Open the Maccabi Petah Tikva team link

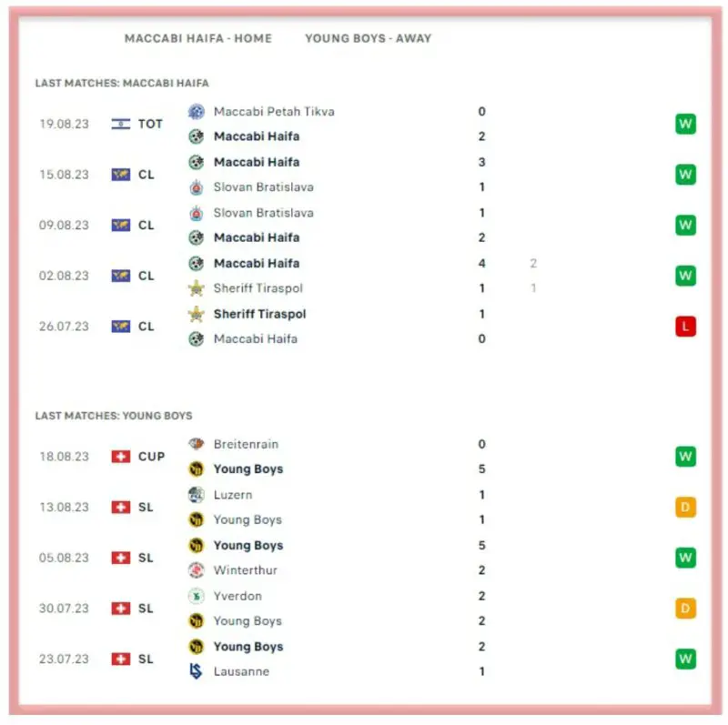274,112
